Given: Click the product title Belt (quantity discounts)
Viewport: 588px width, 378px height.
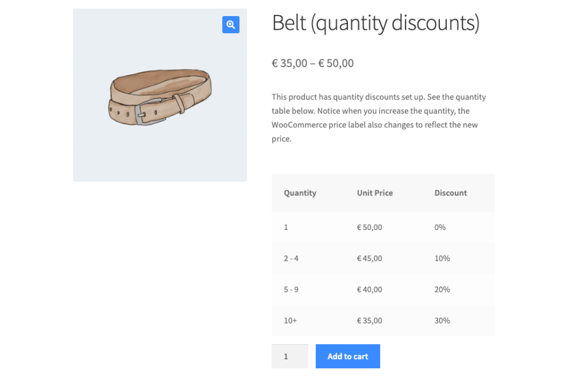Looking at the screenshot, I should point(376,24).
